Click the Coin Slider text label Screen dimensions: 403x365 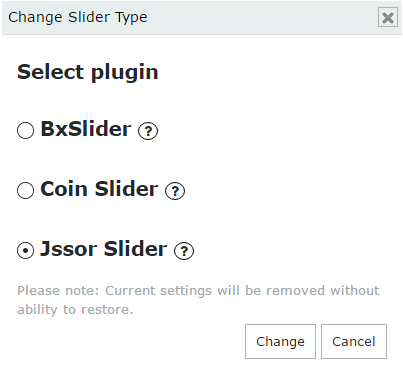[x=99, y=189]
